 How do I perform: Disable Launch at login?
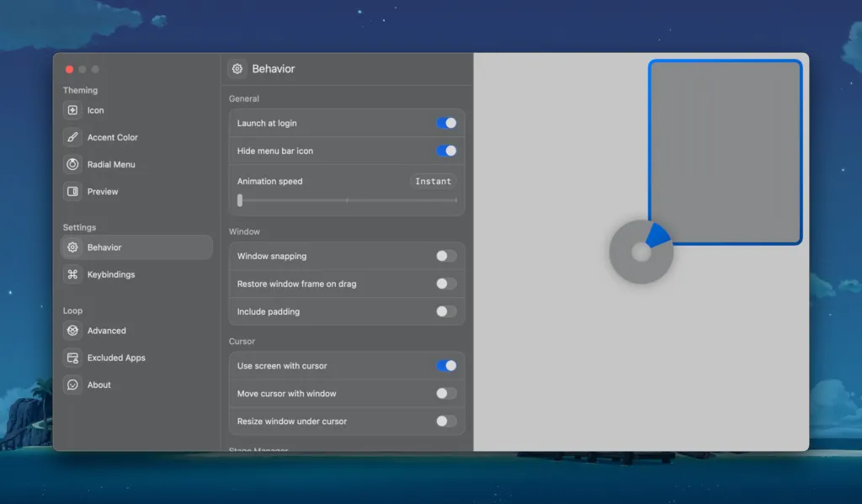[x=446, y=123]
